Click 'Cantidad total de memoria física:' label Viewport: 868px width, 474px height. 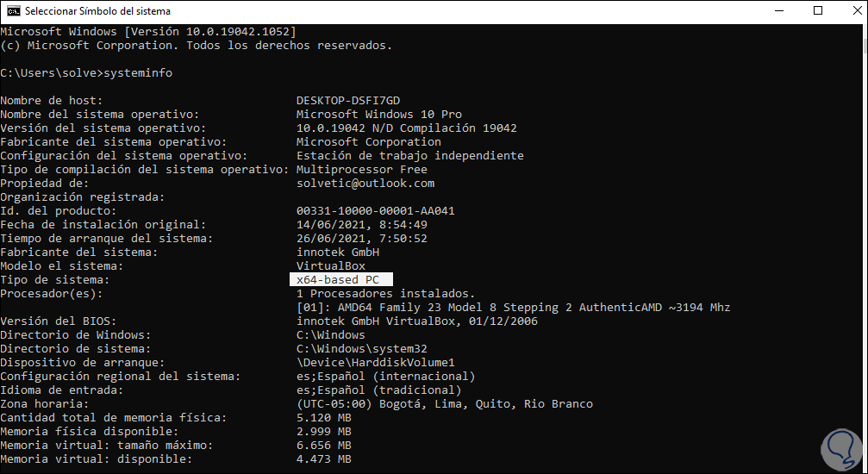click(114, 418)
